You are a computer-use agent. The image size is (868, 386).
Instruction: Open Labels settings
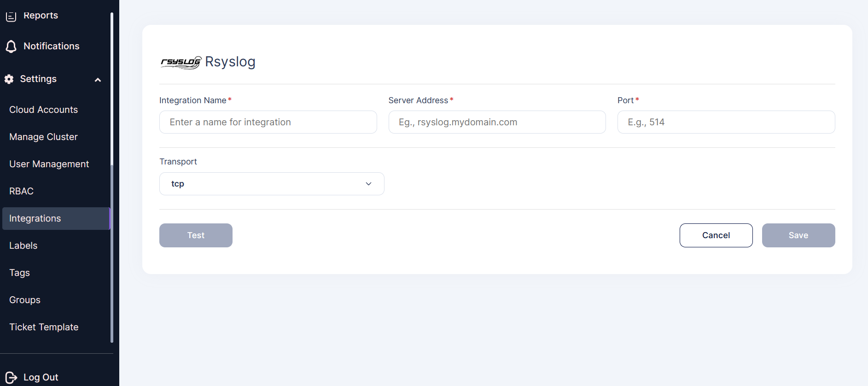click(x=23, y=246)
